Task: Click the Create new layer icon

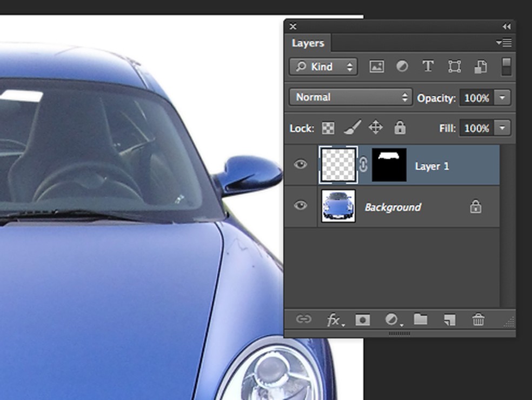Action: coord(449,320)
